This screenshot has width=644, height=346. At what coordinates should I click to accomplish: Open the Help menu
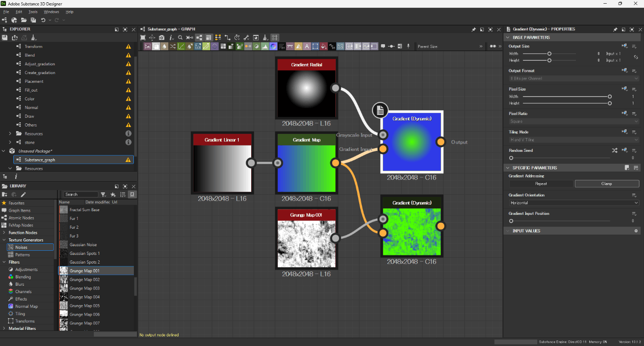pos(69,12)
